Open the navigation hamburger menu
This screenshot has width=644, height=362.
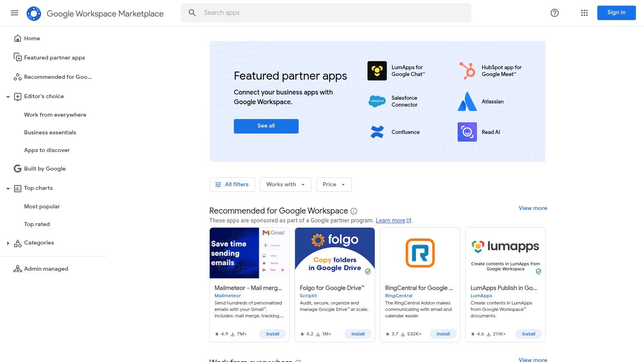click(14, 13)
